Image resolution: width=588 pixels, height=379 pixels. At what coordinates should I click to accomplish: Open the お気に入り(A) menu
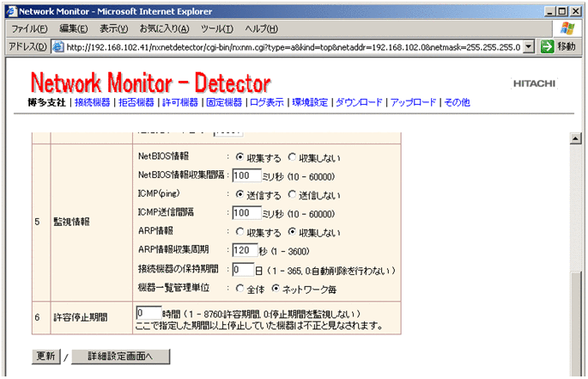pyautogui.click(x=164, y=29)
